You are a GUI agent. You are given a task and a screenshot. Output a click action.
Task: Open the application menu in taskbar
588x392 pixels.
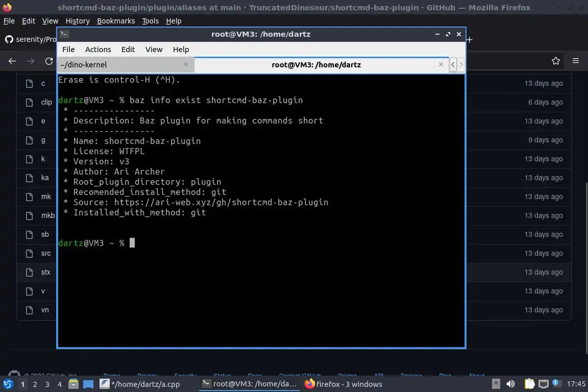[8, 384]
